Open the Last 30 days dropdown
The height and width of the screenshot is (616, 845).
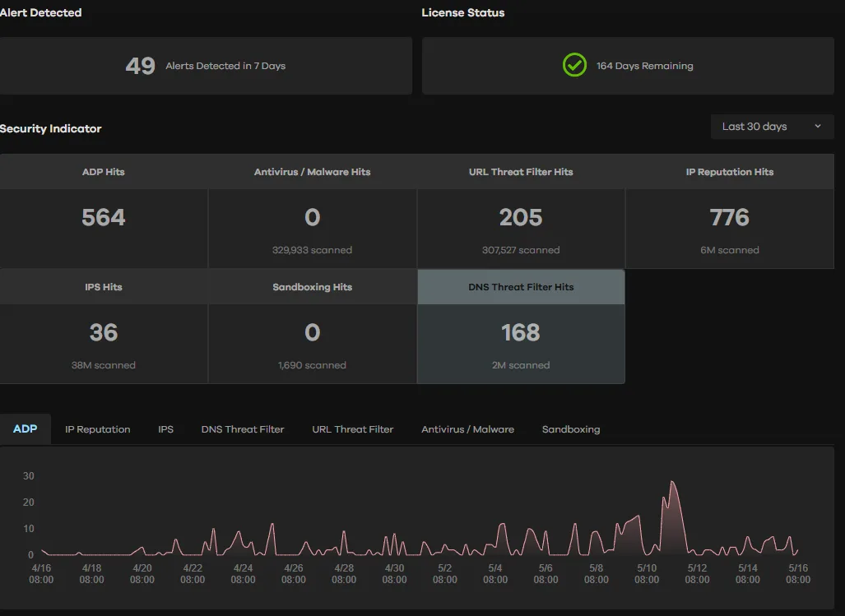[771, 127]
